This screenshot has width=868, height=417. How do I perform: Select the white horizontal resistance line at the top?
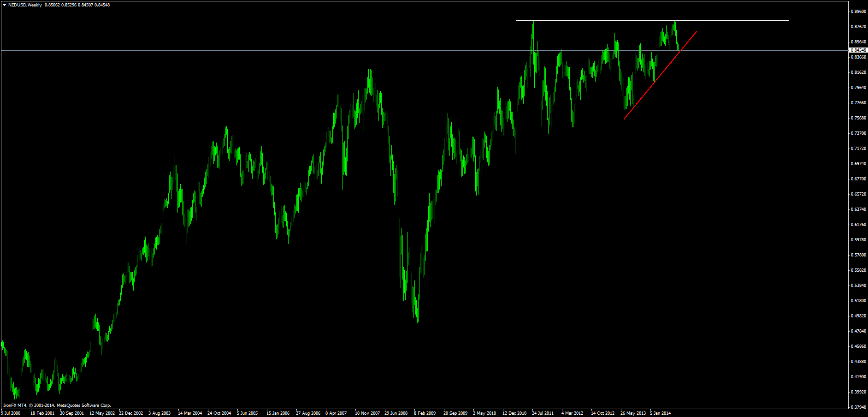[x=652, y=20]
